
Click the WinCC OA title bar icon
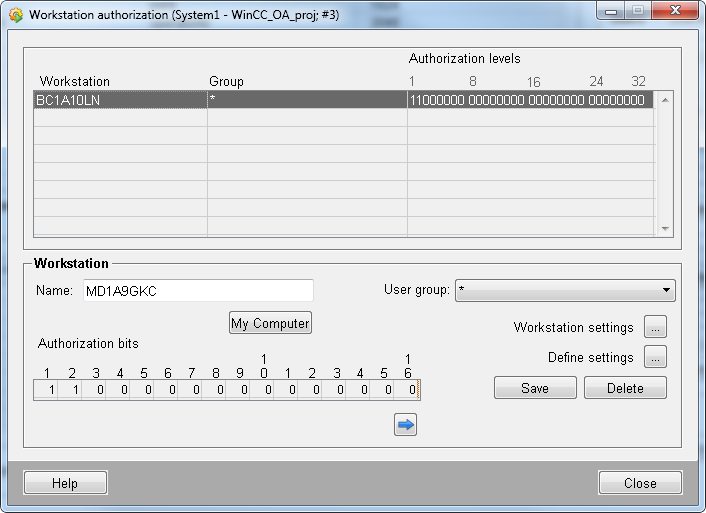coord(16,15)
